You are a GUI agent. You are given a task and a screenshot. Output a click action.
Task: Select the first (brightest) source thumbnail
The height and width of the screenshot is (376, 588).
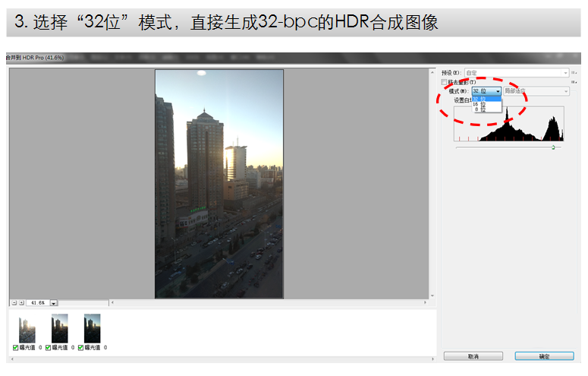click(x=27, y=329)
